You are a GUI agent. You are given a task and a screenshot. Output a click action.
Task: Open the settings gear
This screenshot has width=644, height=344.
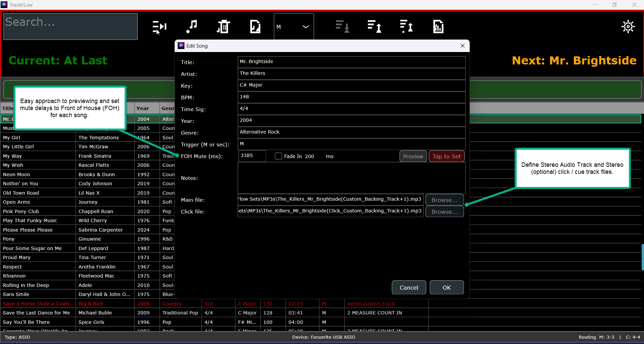click(628, 27)
